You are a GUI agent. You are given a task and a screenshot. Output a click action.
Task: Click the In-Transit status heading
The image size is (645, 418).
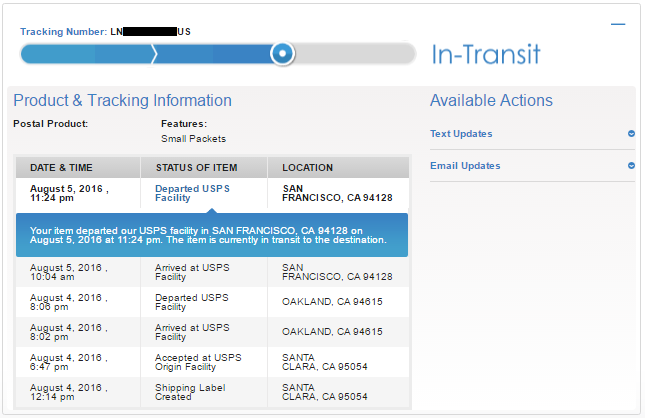pyautogui.click(x=486, y=54)
